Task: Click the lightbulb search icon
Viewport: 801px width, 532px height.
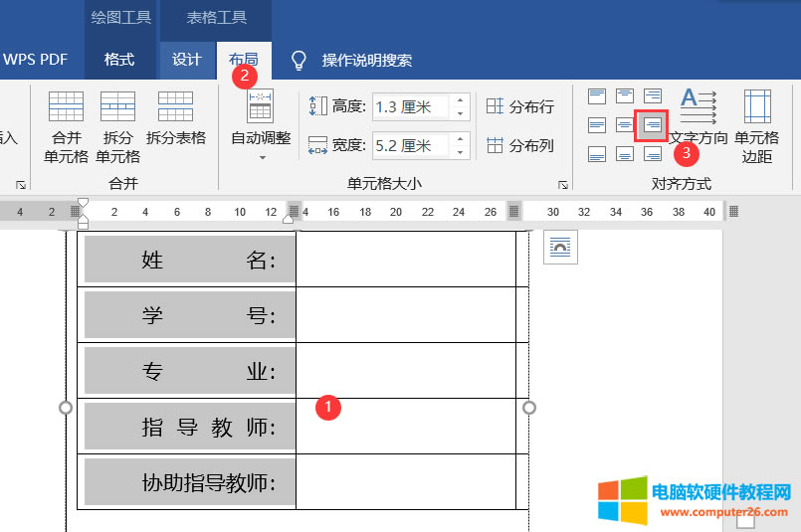Action: (x=298, y=60)
